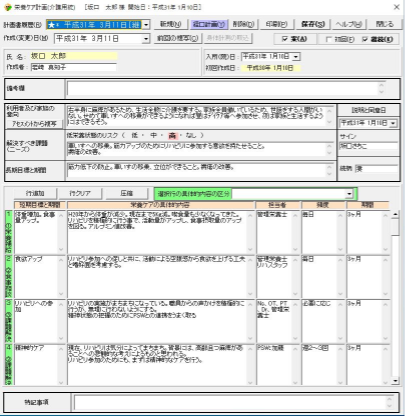Open 選択行の具体的内容の区分 dropdown
Screen dimensions: 405x416
tap(349, 194)
